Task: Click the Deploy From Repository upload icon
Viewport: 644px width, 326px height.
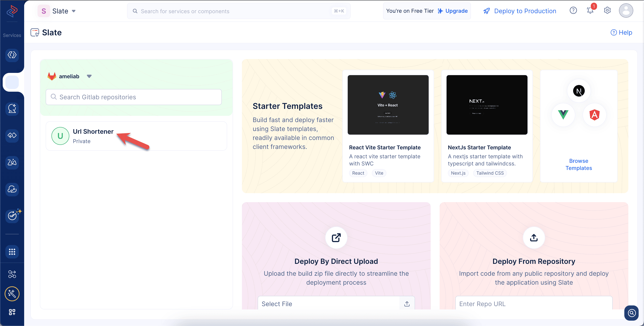Action: 534,238
